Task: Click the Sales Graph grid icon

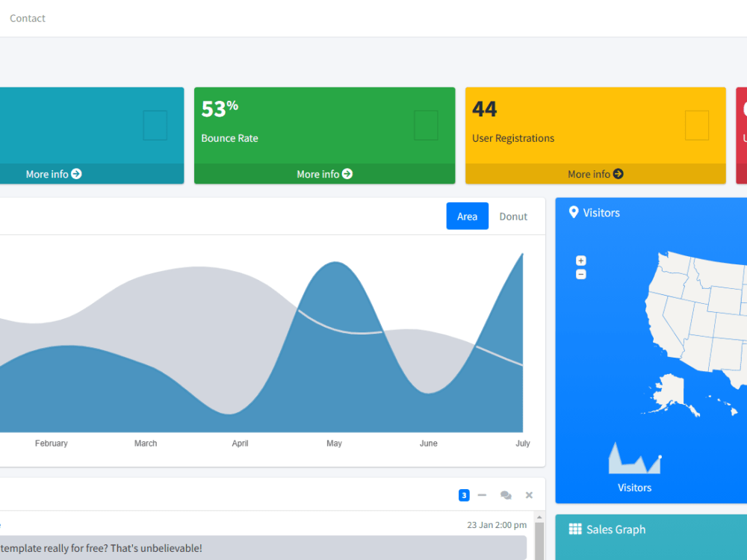Action: (x=574, y=529)
